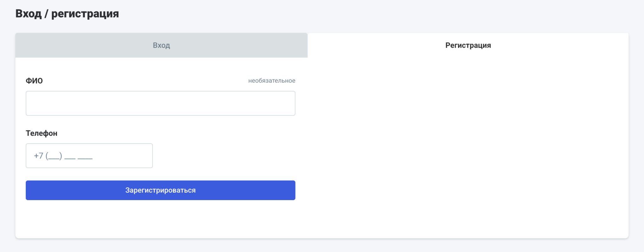Viewport: 644px width, 252px height.
Task: Click the Телефон field label
Action: pos(42,133)
